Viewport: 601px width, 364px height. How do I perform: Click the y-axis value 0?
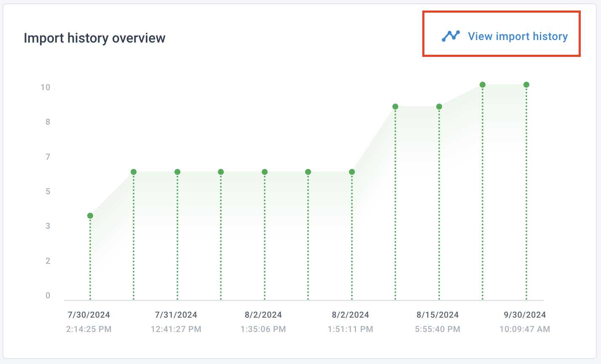point(48,295)
